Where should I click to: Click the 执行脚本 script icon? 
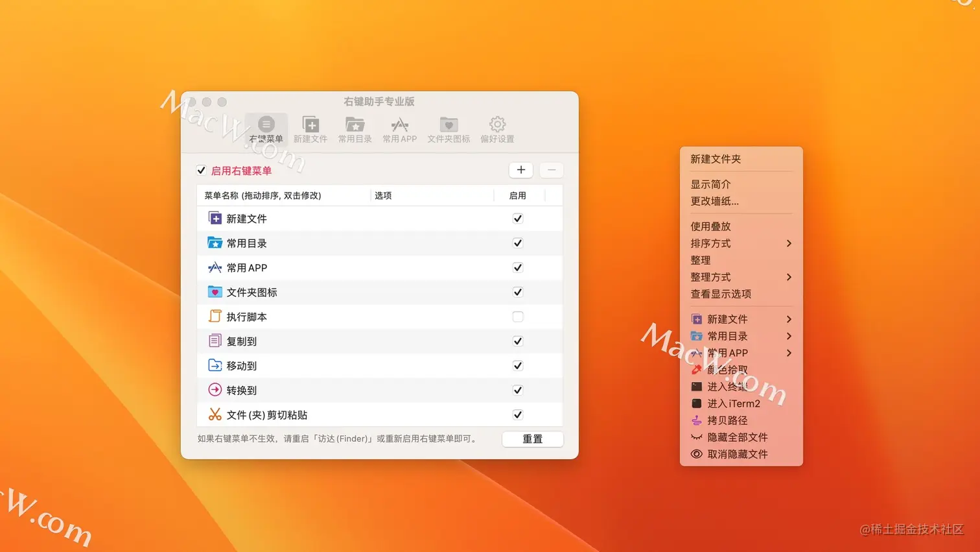point(215,317)
